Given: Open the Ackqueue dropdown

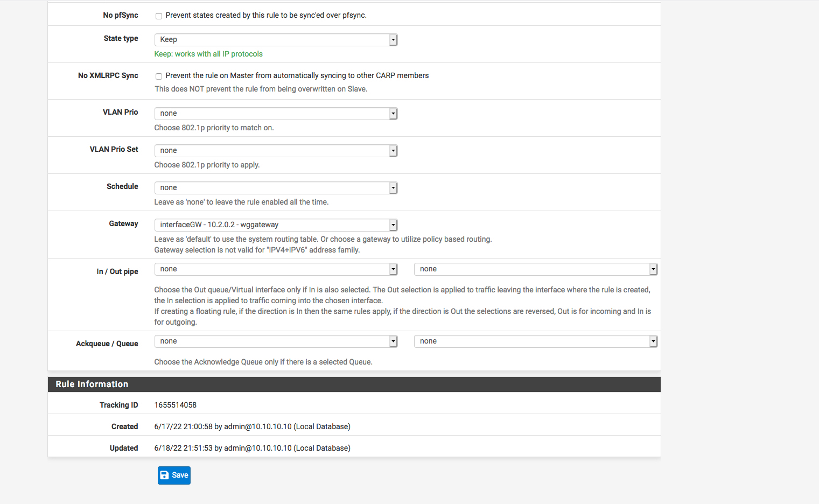Looking at the screenshot, I should [276, 341].
